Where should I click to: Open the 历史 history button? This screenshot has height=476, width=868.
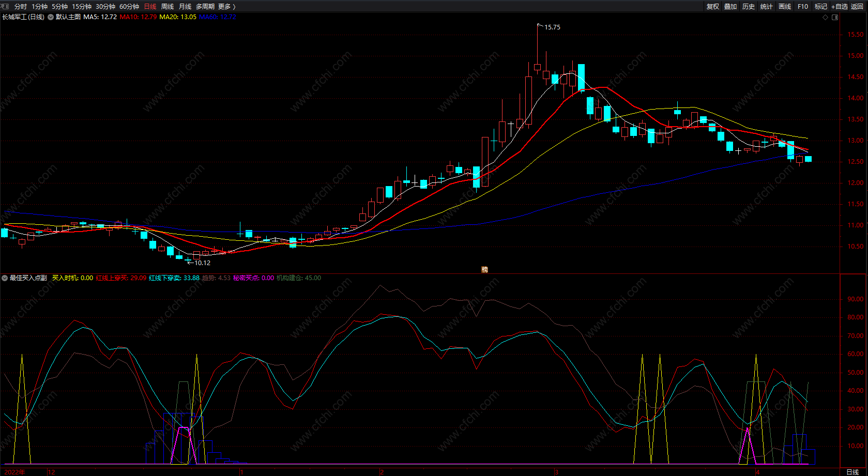[x=749, y=7]
